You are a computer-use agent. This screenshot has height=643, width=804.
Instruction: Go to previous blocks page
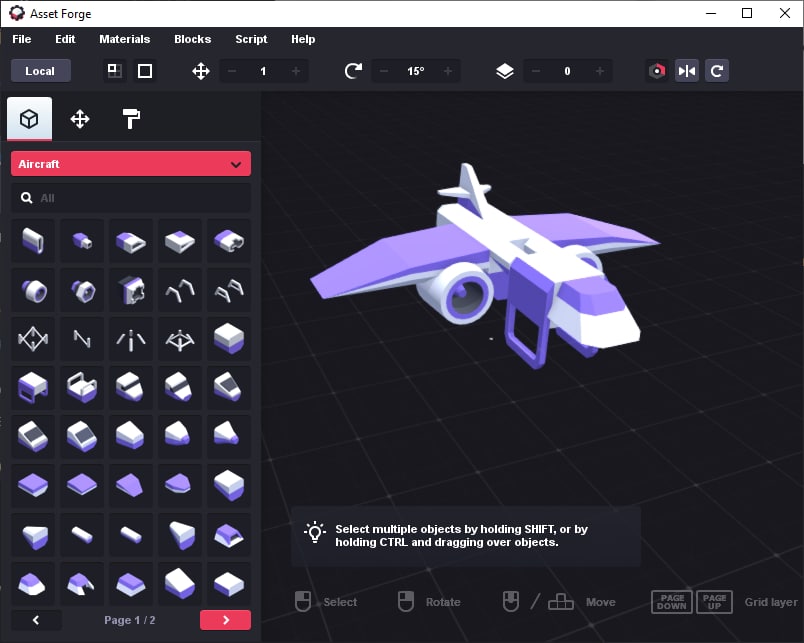(36, 620)
